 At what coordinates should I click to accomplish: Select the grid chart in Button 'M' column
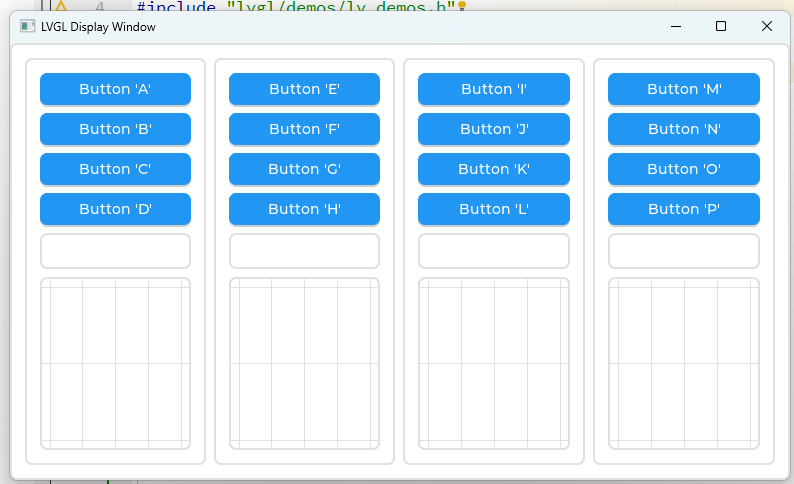point(683,363)
